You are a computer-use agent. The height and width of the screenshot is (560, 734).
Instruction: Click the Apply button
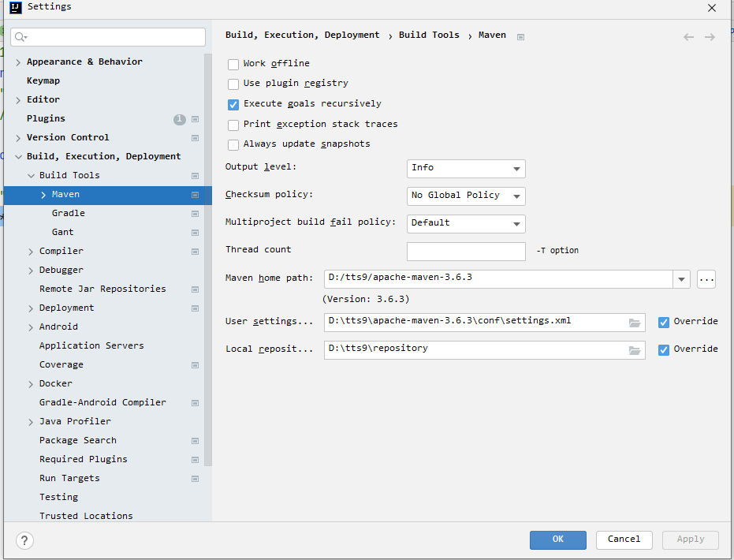pos(691,539)
